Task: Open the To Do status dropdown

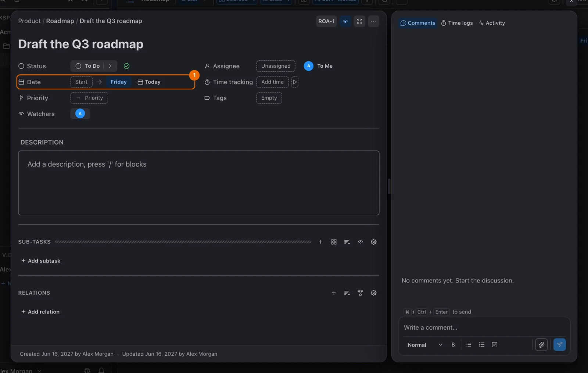Action: click(x=87, y=66)
